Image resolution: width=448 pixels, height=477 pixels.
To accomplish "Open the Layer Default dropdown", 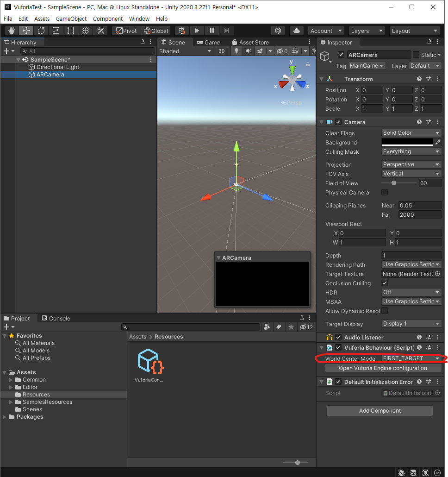I will pyautogui.click(x=425, y=66).
